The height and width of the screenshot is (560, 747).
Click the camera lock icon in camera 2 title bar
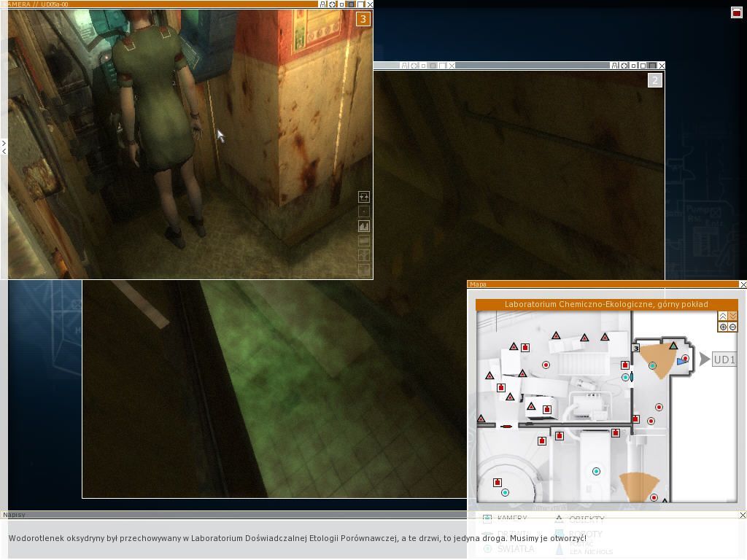pos(615,66)
